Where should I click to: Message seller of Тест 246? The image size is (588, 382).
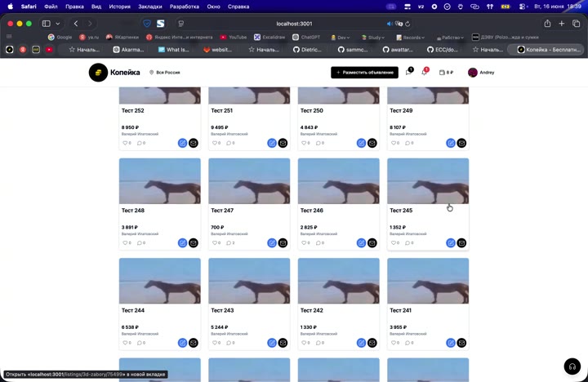(372, 243)
